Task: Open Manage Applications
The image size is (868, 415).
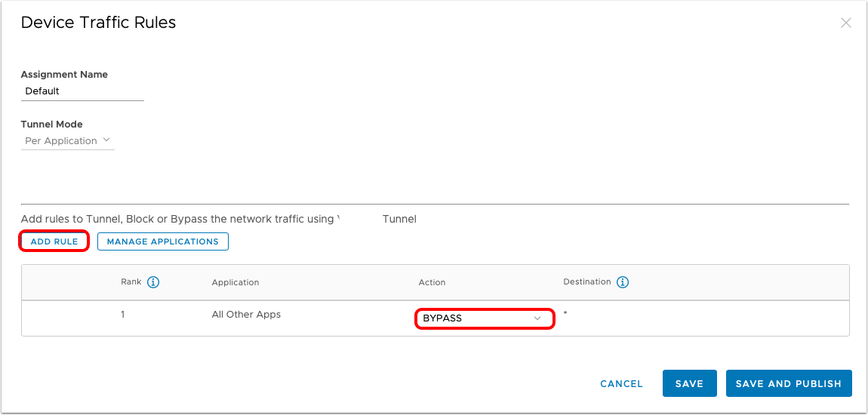Action: pos(162,241)
